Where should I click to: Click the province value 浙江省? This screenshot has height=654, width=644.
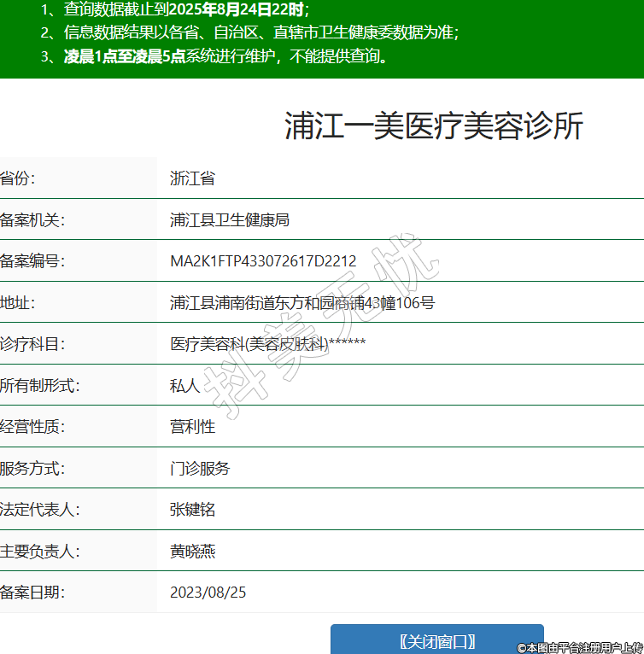(x=192, y=178)
